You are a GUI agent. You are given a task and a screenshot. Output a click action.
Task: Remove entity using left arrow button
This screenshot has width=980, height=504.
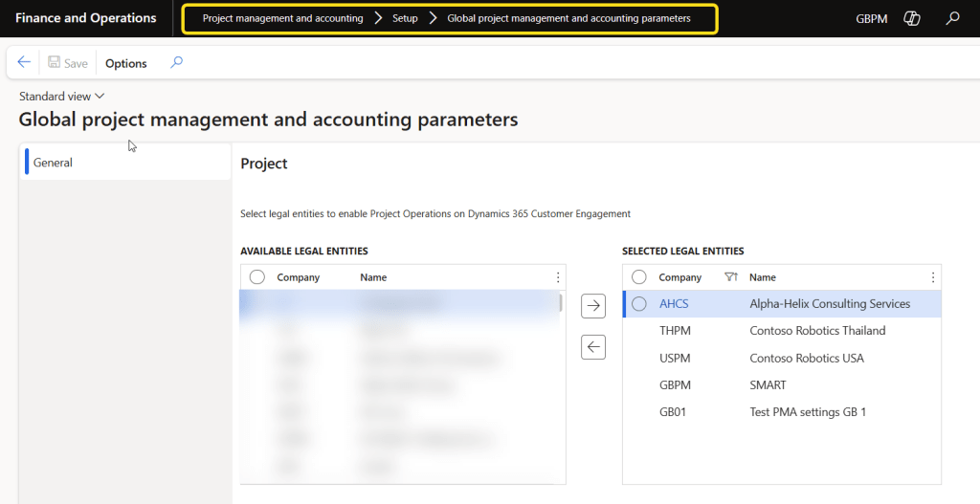593,347
